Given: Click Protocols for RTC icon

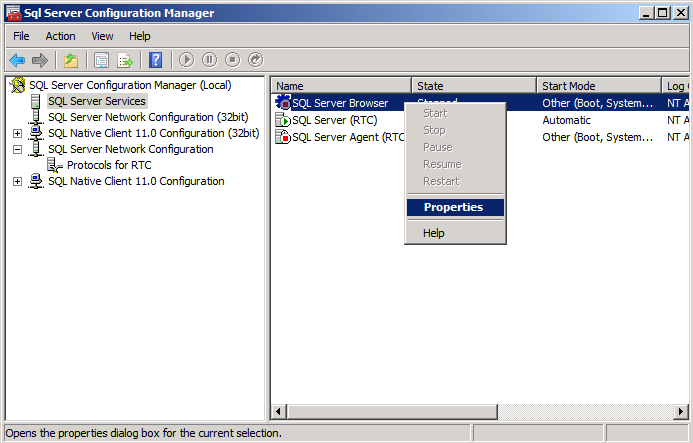Looking at the screenshot, I should click(54, 165).
